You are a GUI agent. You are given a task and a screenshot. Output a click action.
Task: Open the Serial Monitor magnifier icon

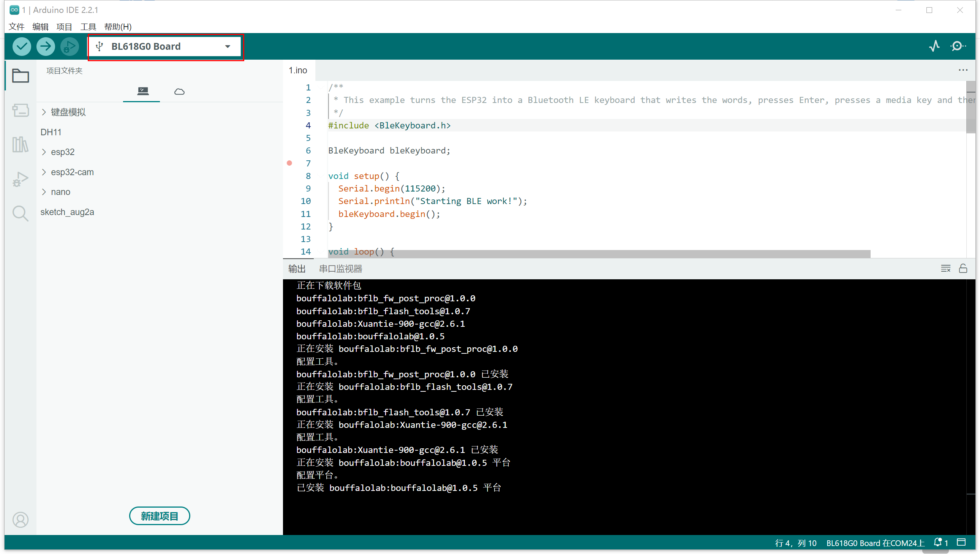958,46
